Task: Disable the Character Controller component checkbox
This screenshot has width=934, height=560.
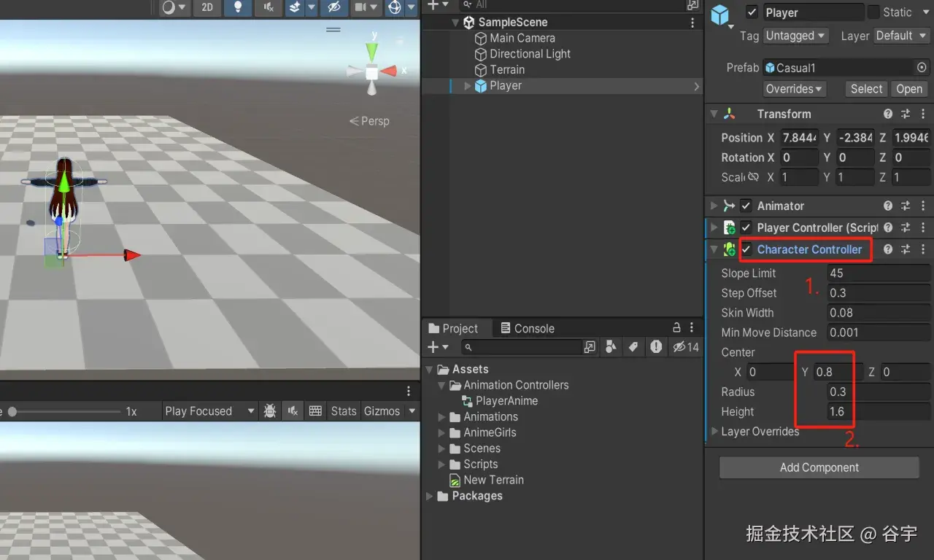Action: [746, 249]
